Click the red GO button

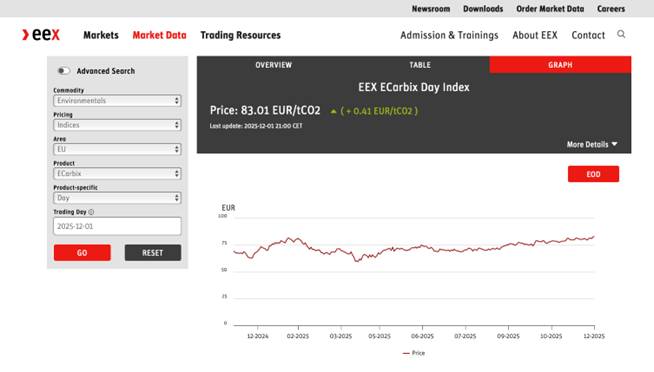point(82,253)
